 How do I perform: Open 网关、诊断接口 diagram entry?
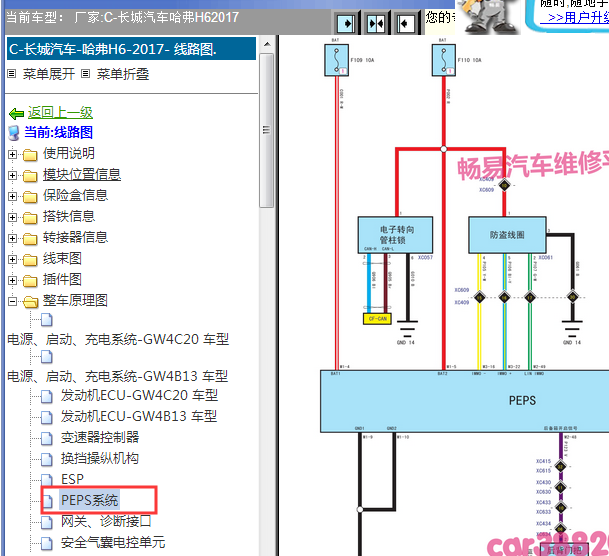tap(106, 521)
